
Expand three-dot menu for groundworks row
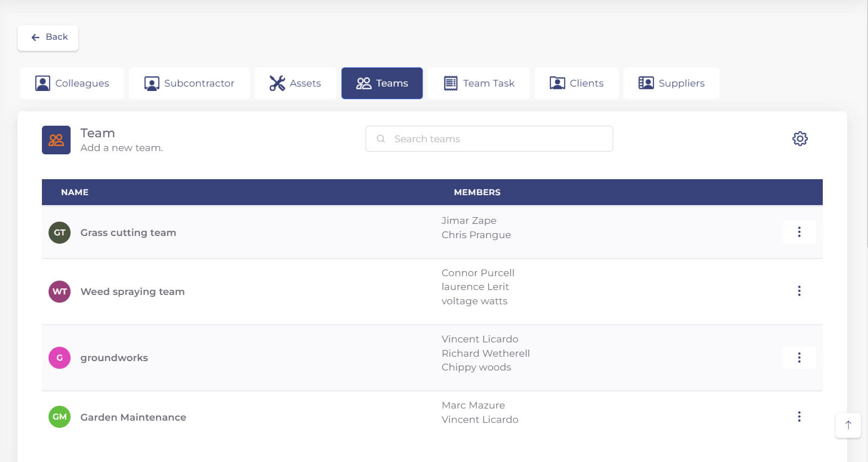[x=799, y=358]
